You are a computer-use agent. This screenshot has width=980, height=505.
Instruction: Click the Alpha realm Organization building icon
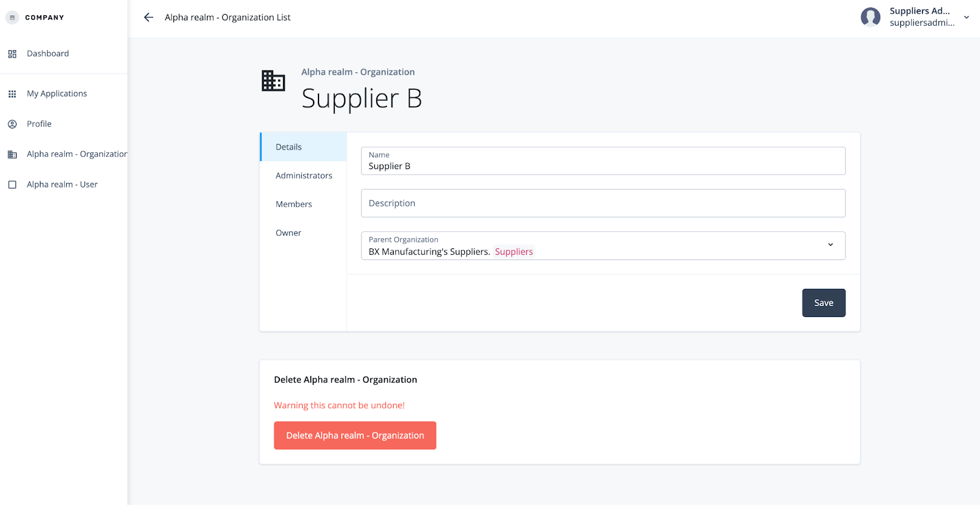pos(12,154)
